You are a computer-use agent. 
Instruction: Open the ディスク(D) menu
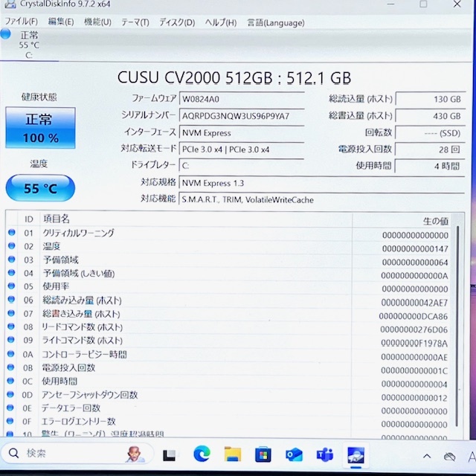pyautogui.click(x=177, y=22)
